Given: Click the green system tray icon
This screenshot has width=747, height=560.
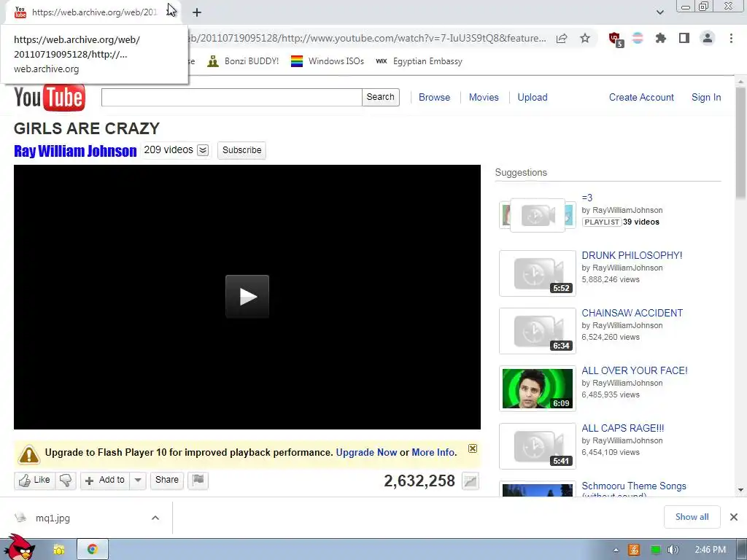Looking at the screenshot, I should click(656, 550).
